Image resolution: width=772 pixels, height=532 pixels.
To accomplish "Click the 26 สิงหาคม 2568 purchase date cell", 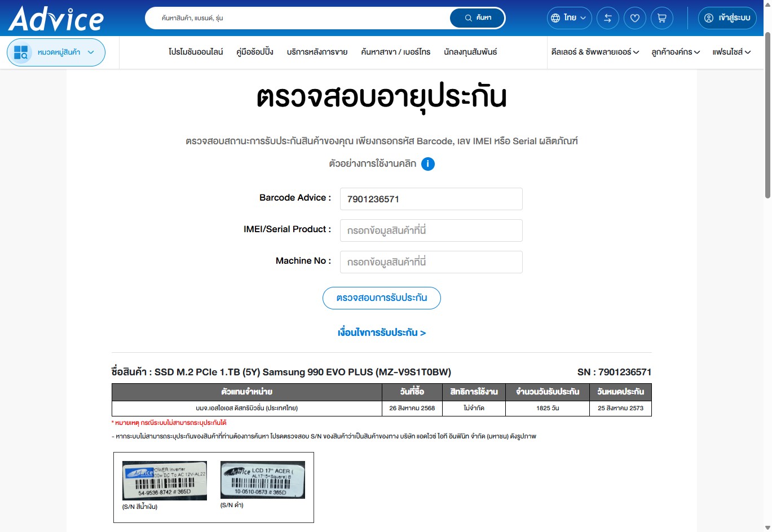I will tap(412, 408).
